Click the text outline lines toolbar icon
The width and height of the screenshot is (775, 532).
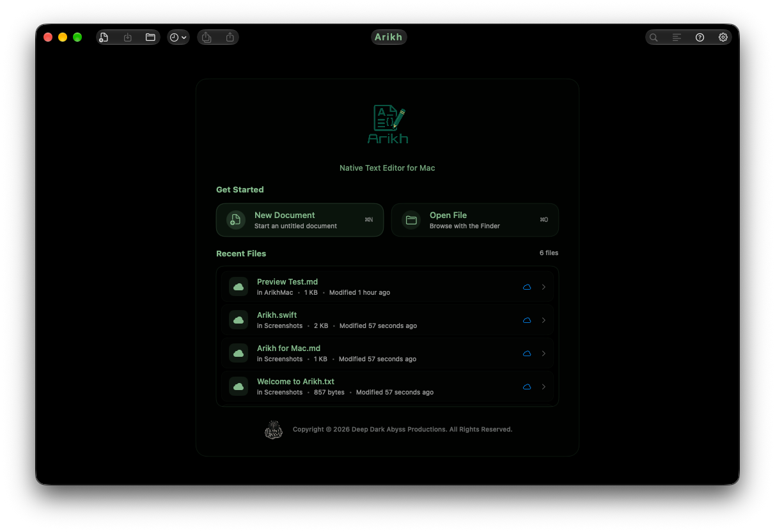pyautogui.click(x=677, y=37)
